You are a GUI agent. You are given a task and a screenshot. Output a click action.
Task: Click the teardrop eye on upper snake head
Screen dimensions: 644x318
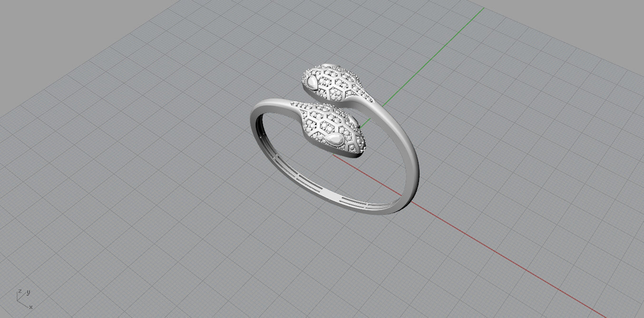(x=312, y=83)
